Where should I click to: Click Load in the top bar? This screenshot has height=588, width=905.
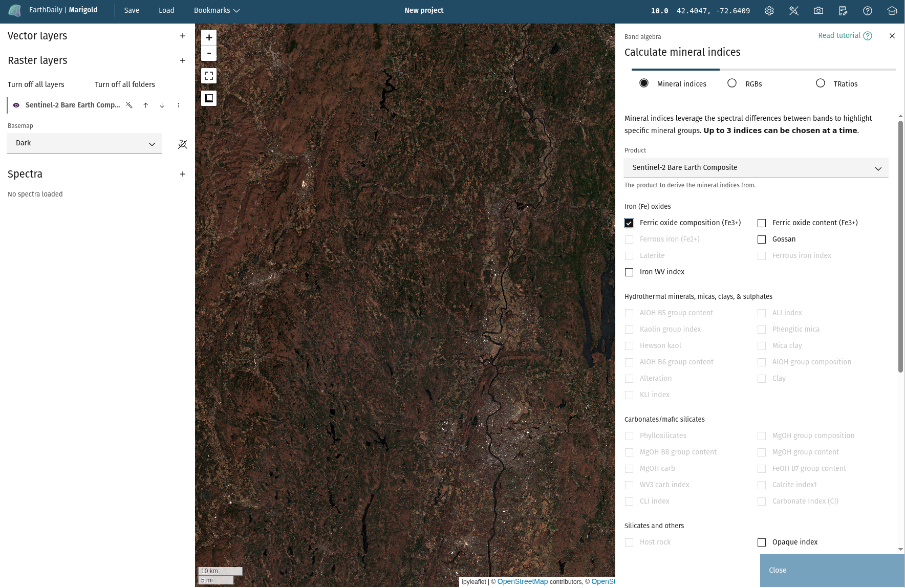point(166,11)
